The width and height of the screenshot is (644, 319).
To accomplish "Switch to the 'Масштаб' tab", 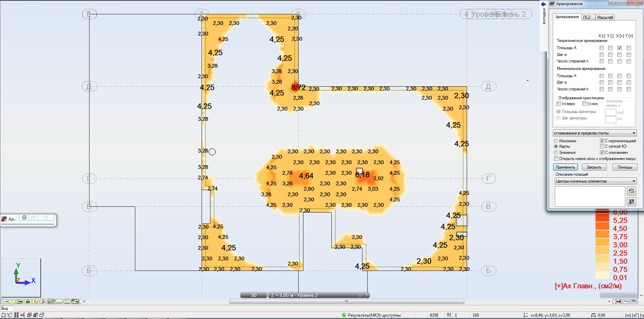I will [605, 17].
